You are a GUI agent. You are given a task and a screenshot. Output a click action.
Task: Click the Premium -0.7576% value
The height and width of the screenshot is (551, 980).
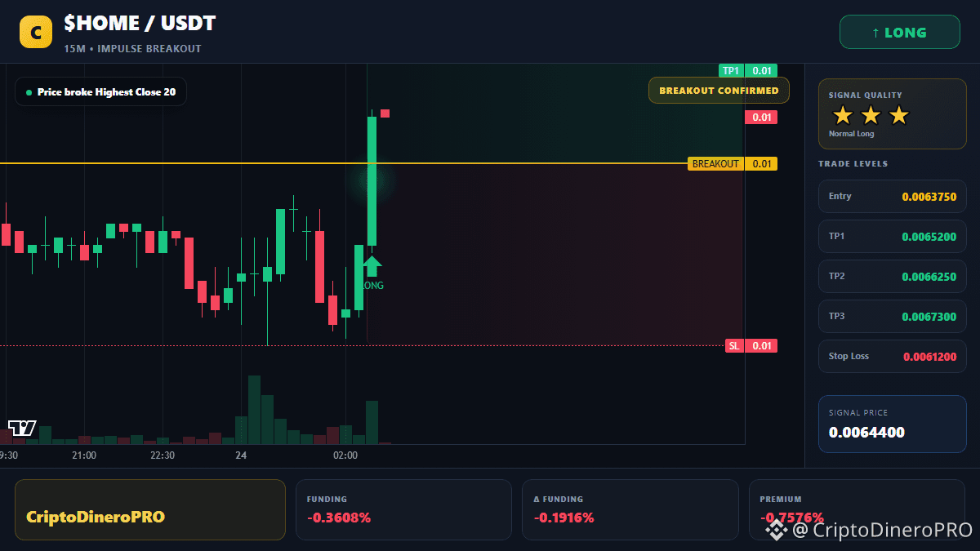tap(791, 518)
